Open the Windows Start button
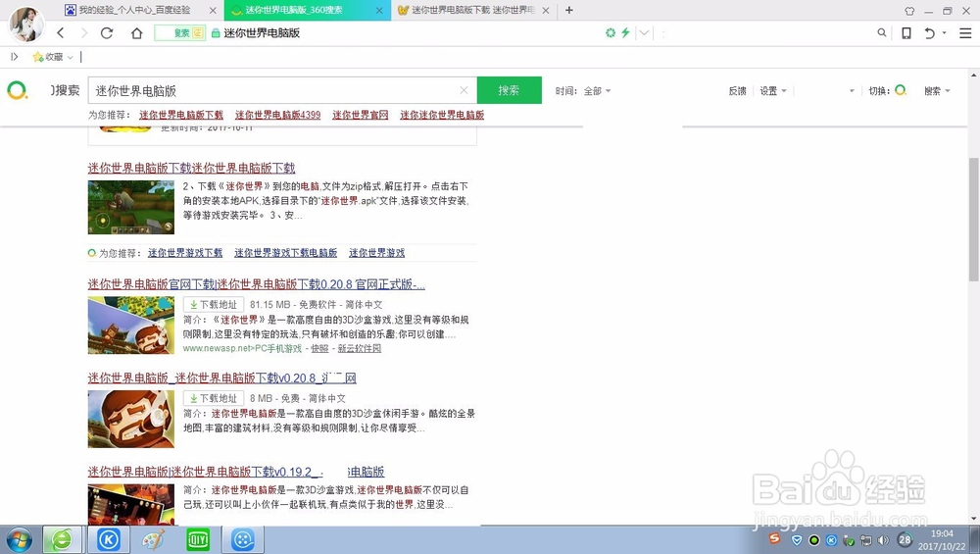Image resolution: width=980 pixels, height=554 pixels. coord(18,539)
